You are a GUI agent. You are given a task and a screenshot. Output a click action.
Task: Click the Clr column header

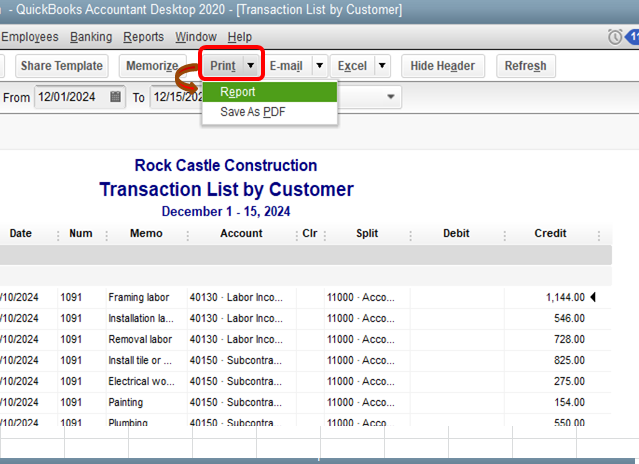(x=310, y=233)
